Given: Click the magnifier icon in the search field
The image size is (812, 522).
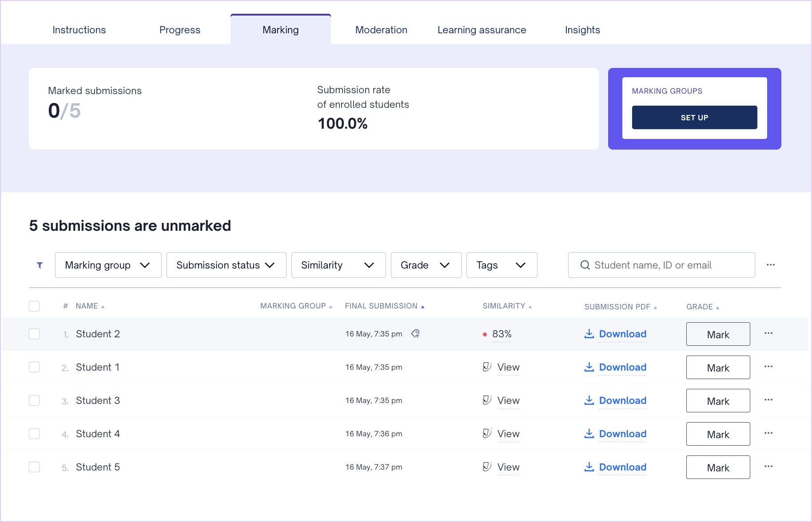Looking at the screenshot, I should (585, 265).
